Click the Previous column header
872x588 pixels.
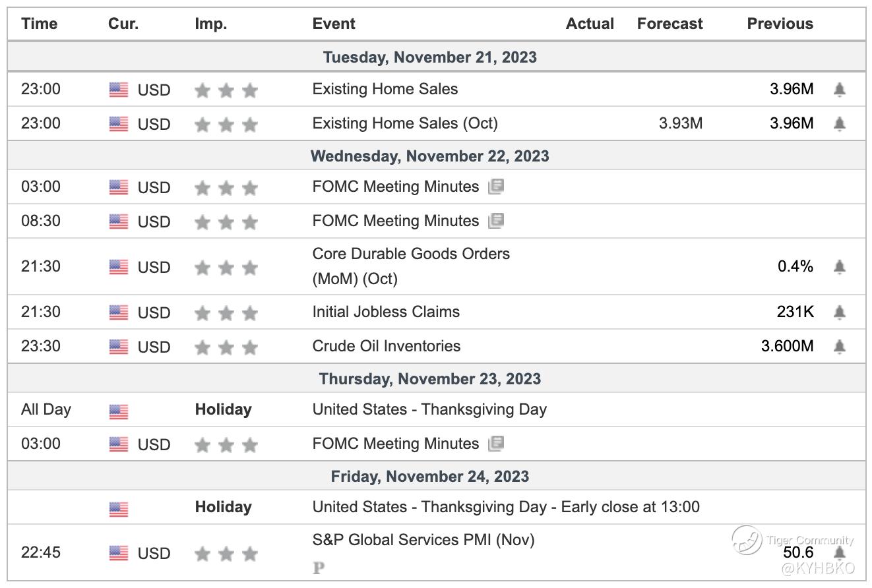[780, 24]
